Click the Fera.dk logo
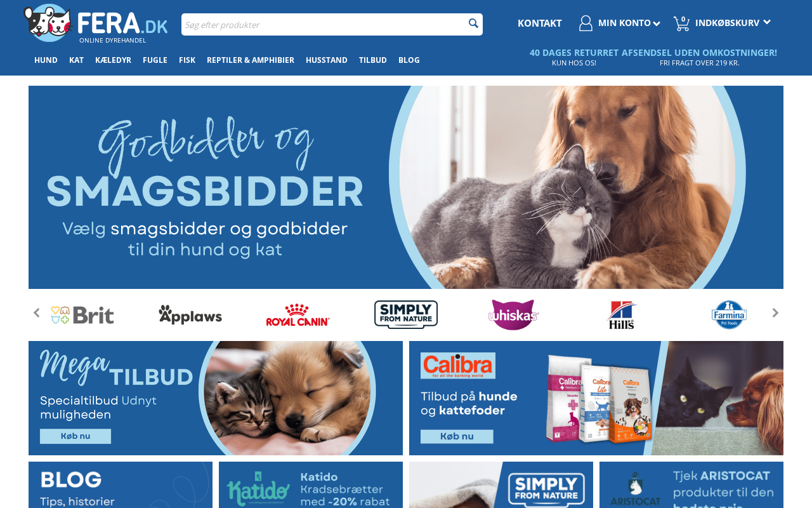Viewport: 812px width, 508px height. pyautogui.click(x=95, y=23)
